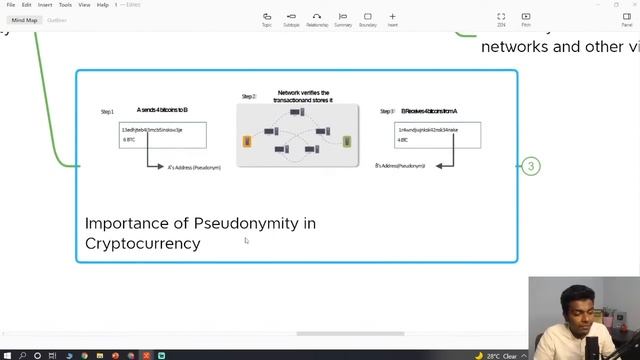Click the XMind icon in taskbar

(146, 356)
